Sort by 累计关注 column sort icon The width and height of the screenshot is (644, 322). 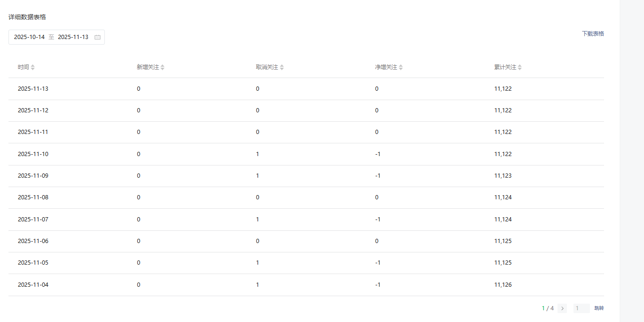pos(520,67)
